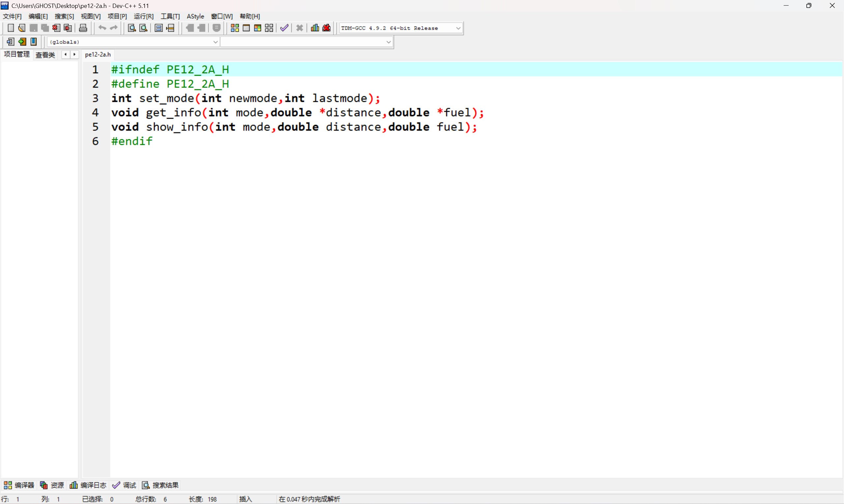This screenshot has height=504, width=844.
Task: Expand the TDM-GCC compiler selection dropdown
Action: click(458, 28)
